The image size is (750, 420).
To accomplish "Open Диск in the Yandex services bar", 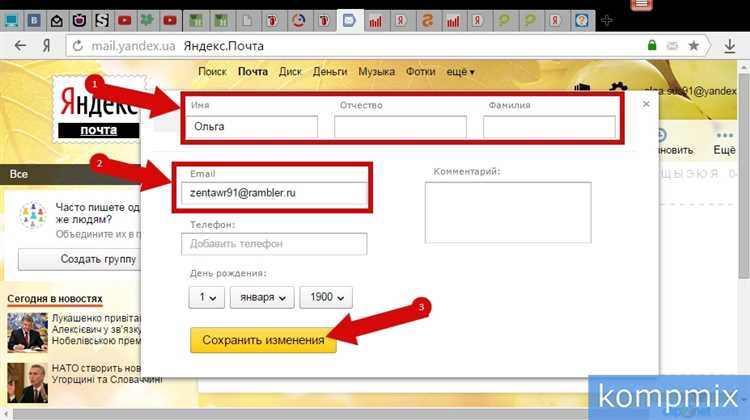I will pyautogui.click(x=290, y=72).
